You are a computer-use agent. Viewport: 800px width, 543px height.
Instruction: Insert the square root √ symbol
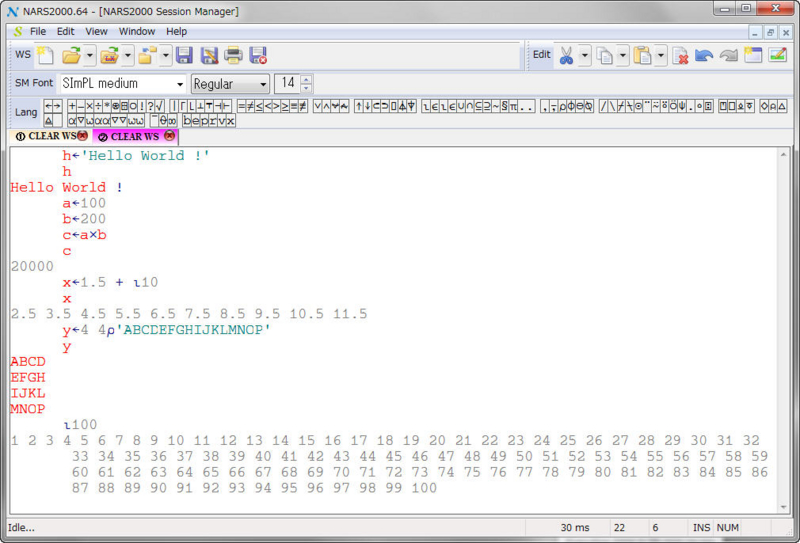[x=159, y=106]
